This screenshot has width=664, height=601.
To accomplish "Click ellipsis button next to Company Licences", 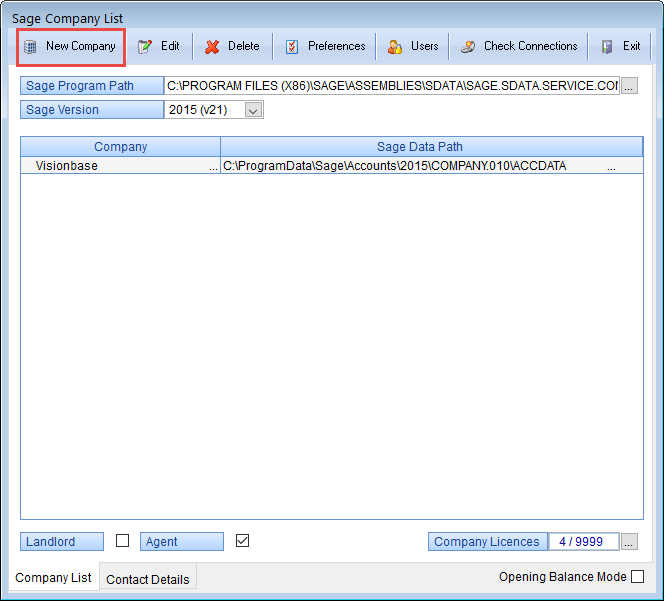I will point(629,542).
